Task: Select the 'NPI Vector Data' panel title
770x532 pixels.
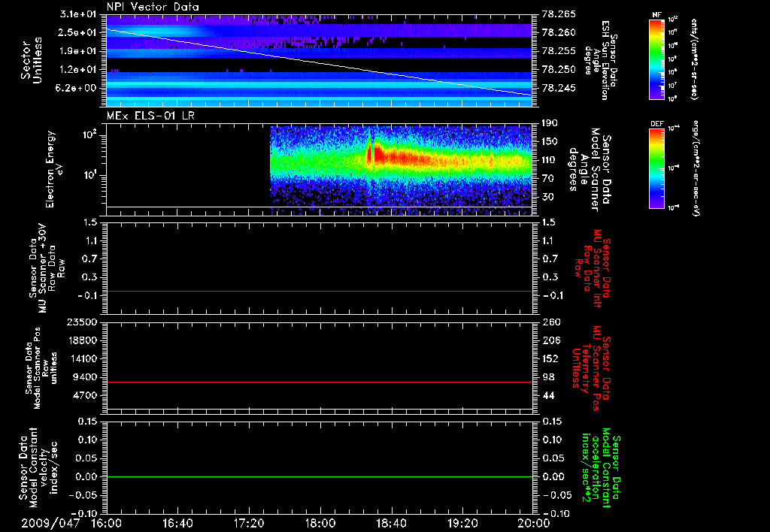Action: coord(153,7)
